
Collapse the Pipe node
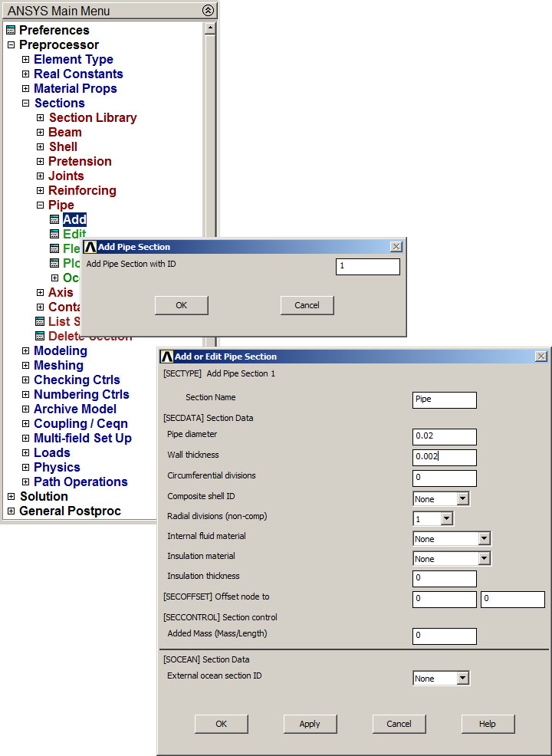(x=41, y=205)
